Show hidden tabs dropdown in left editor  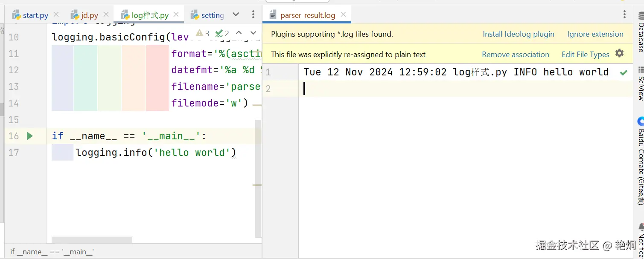pos(236,15)
